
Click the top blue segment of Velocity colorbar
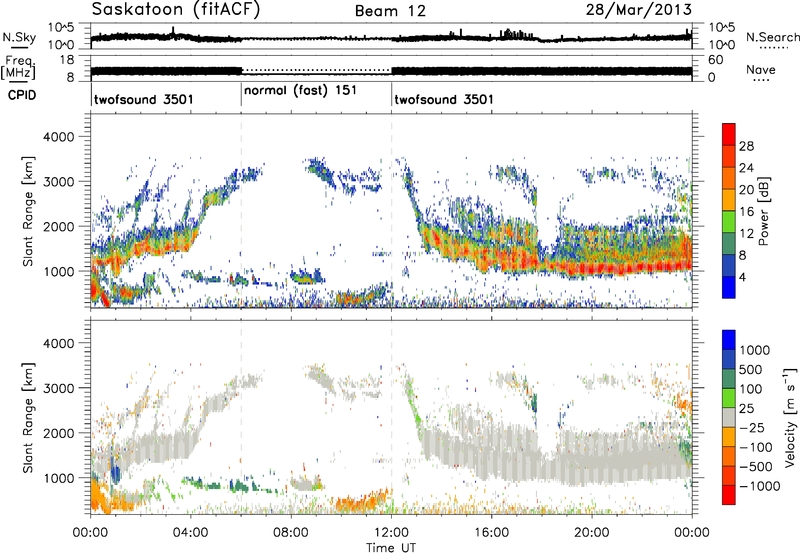pos(729,340)
